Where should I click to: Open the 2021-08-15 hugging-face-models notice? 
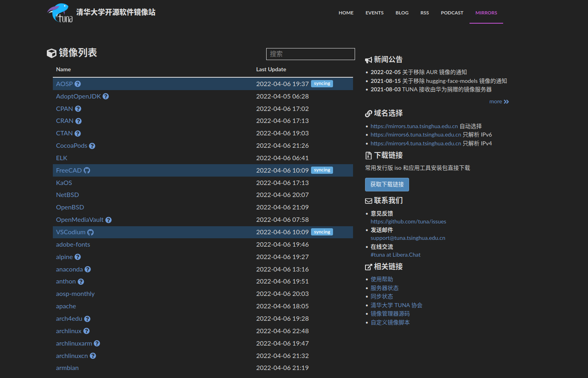(439, 81)
